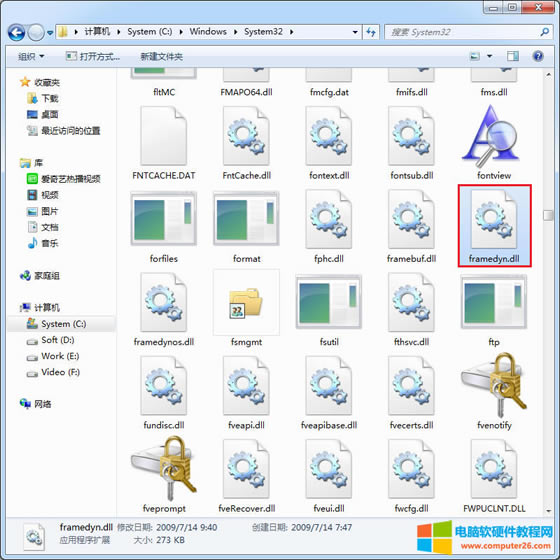Image resolution: width=560 pixels, height=560 pixels.
Task: Expand the 计算机 breadcrumb arrow
Action: [119, 32]
